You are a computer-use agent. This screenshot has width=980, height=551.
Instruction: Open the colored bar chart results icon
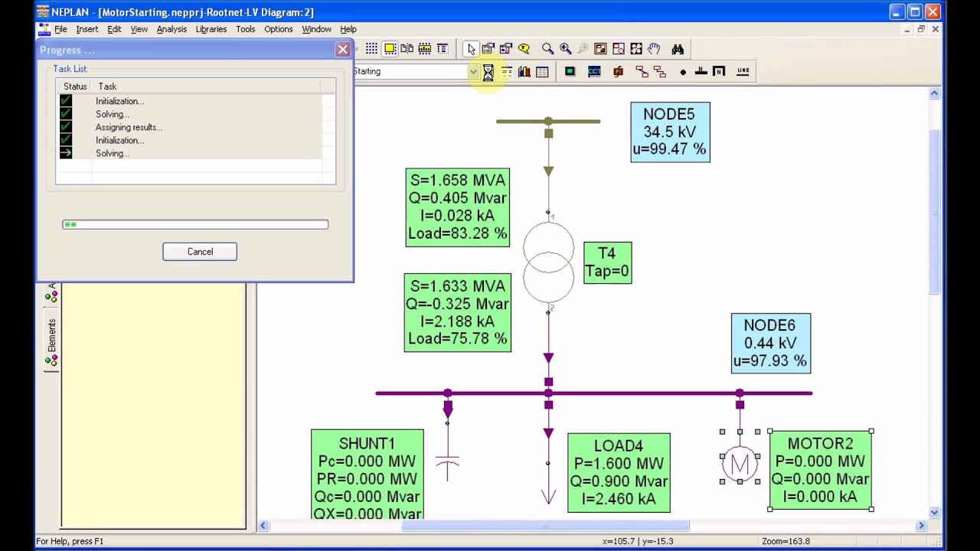tap(524, 72)
